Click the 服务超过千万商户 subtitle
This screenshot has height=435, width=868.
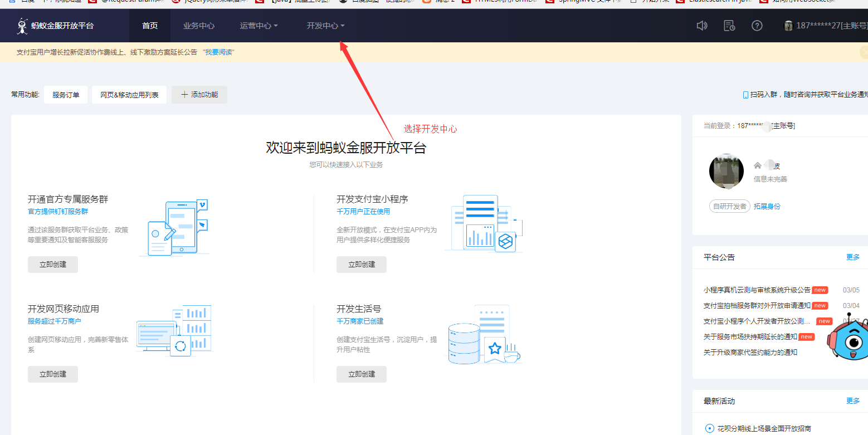pos(55,321)
